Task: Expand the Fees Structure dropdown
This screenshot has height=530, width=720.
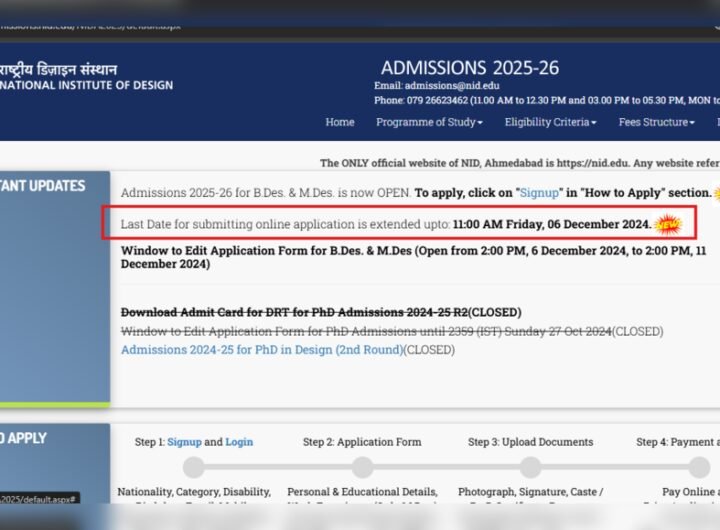Action: [x=657, y=122]
